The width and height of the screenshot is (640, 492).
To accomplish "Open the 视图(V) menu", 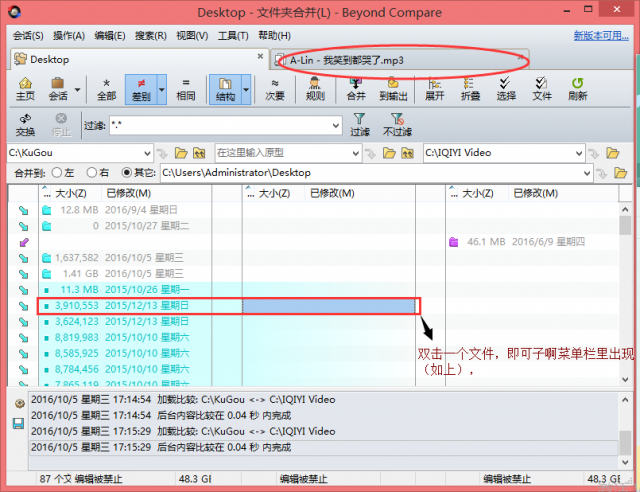I will pos(192,36).
